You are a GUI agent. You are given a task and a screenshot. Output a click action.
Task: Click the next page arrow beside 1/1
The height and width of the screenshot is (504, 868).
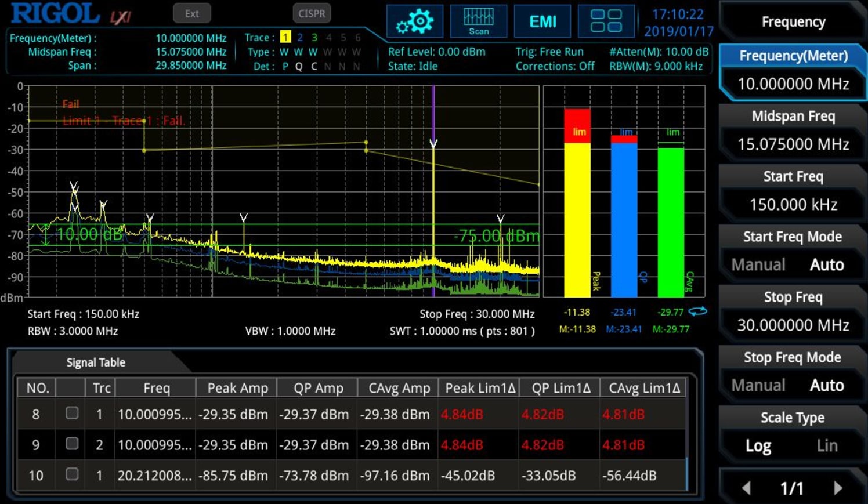click(838, 488)
